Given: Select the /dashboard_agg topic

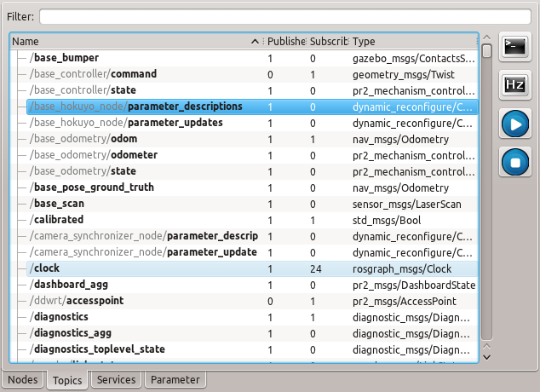Looking at the screenshot, I should [252, 285].
